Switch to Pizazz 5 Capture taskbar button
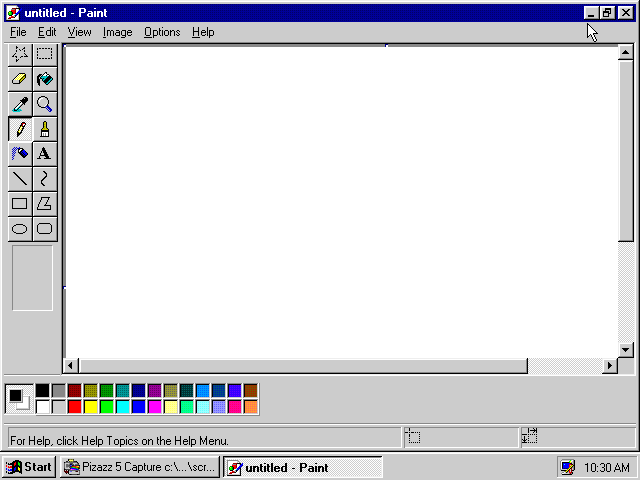640x480 pixels. [140, 467]
